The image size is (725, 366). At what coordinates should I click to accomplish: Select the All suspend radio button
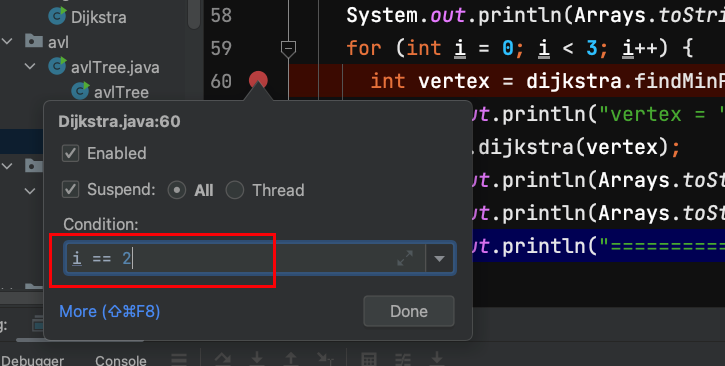[177, 190]
